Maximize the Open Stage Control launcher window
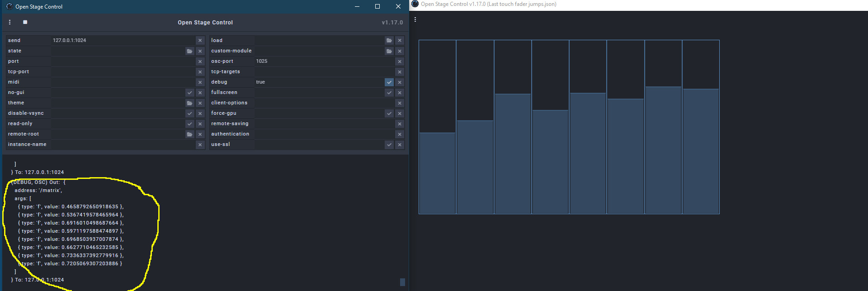Image resolution: width=868 pixels, height=291 pixels. tap(377, 6)
